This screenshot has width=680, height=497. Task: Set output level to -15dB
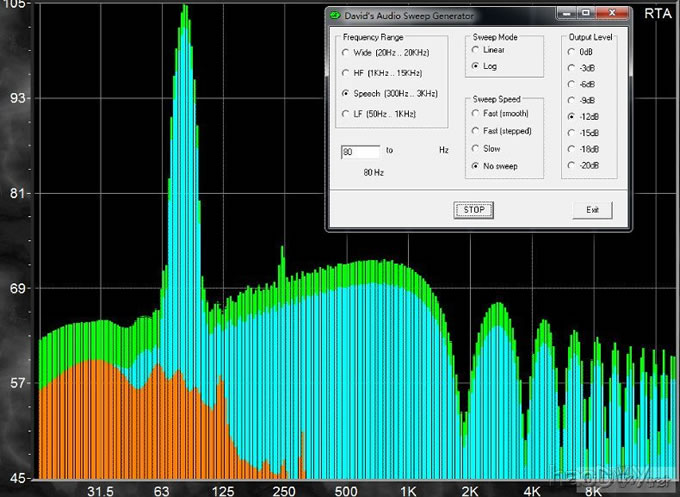(571, 132)
